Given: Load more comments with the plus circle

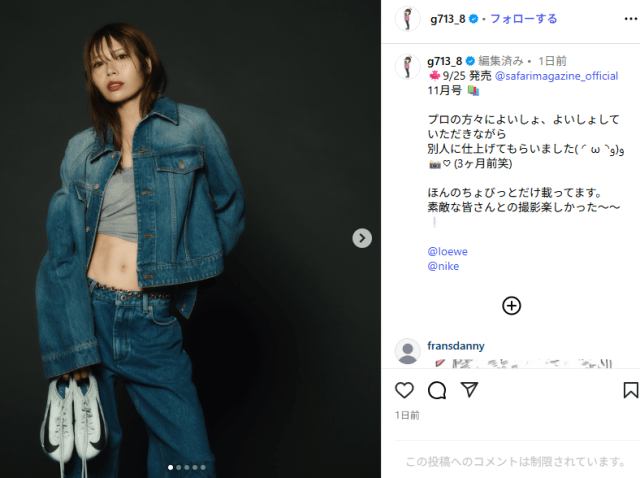Looking at the screenshot, I should coord(511,306).
